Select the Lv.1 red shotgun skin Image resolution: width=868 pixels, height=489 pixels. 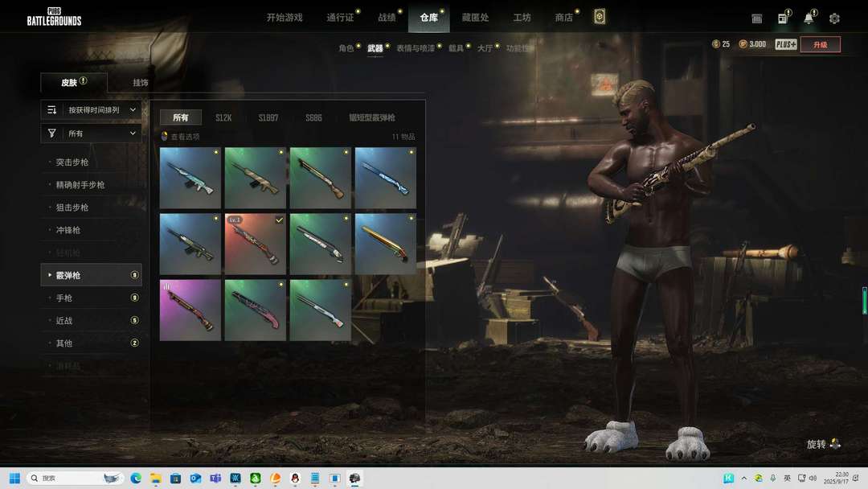tap(256, 244)
